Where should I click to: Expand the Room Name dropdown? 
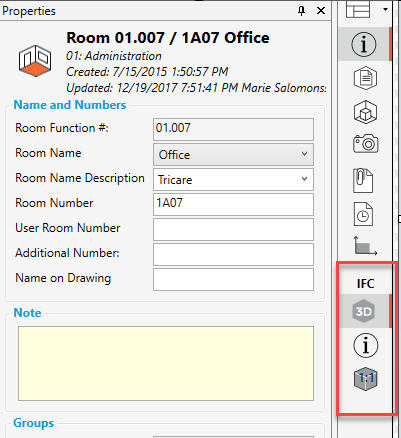[x=233, y=154]
